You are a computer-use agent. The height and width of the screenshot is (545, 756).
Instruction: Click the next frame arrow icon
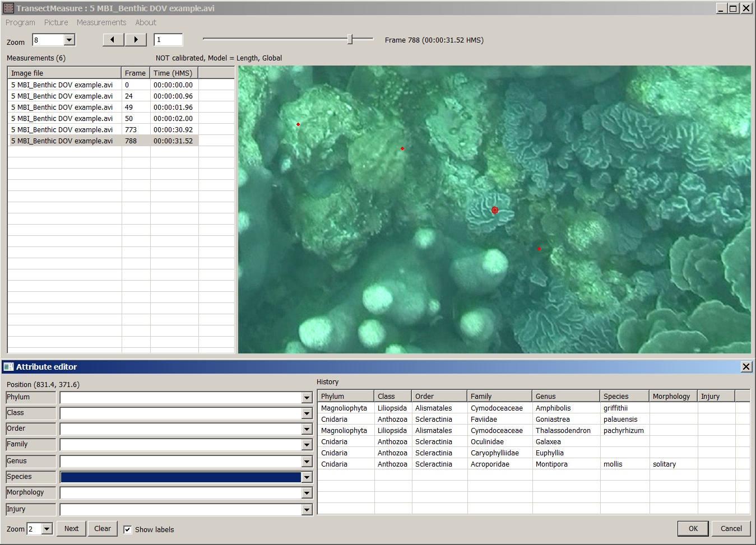point(136,39)
